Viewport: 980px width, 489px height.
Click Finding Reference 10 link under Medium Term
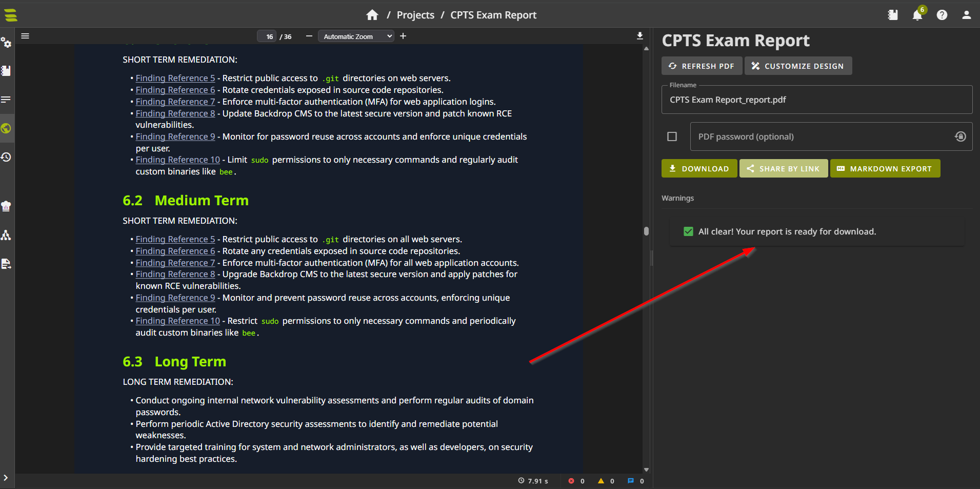[x=177, y=321]
